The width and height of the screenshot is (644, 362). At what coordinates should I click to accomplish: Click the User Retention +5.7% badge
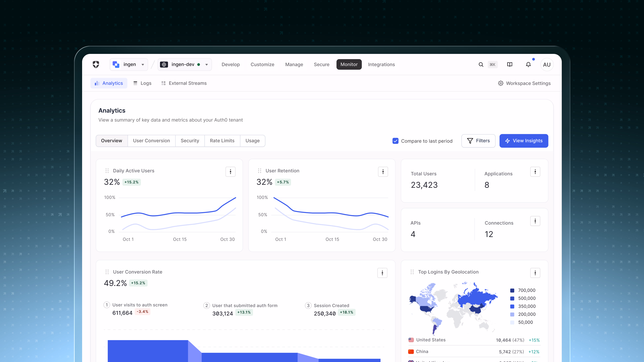tap(283, 182)
